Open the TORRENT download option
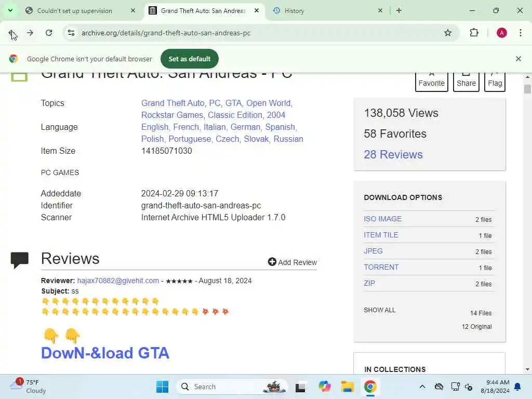Screen dimensions: 532x399 pyautogui.click(x=381, y=267)
